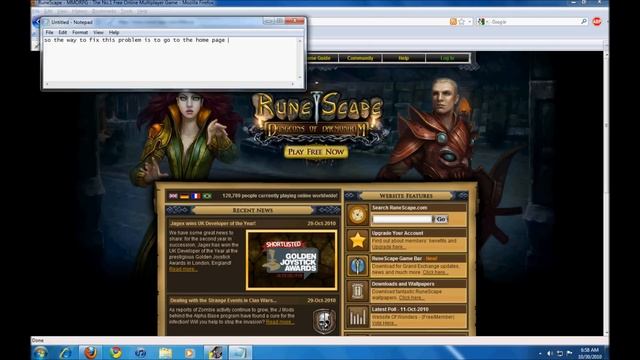Click the Latest Poll bar chart icon
This screenshot has height=360, width=640.
(358, 317)
